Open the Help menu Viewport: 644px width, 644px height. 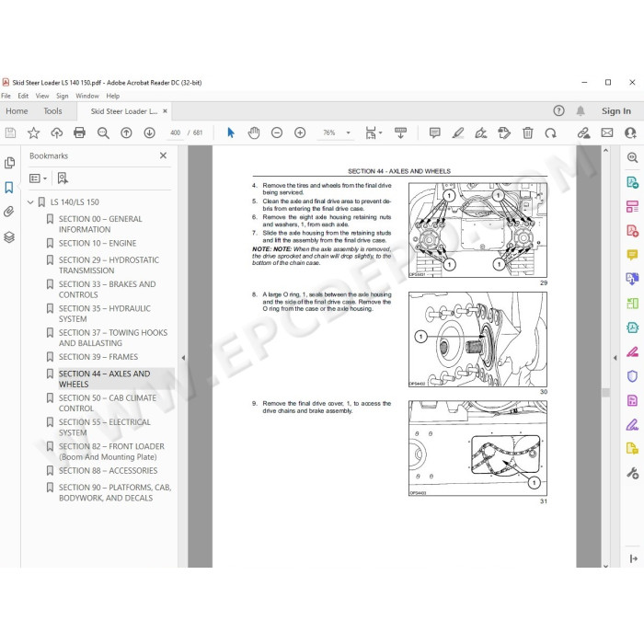tap(113, 96)
